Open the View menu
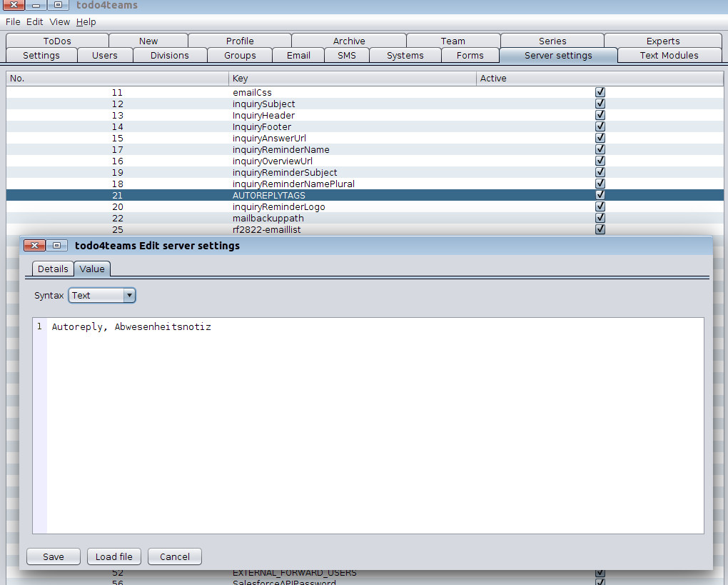Viewport: 728px width, 585px height. click(x=59, y=22)
